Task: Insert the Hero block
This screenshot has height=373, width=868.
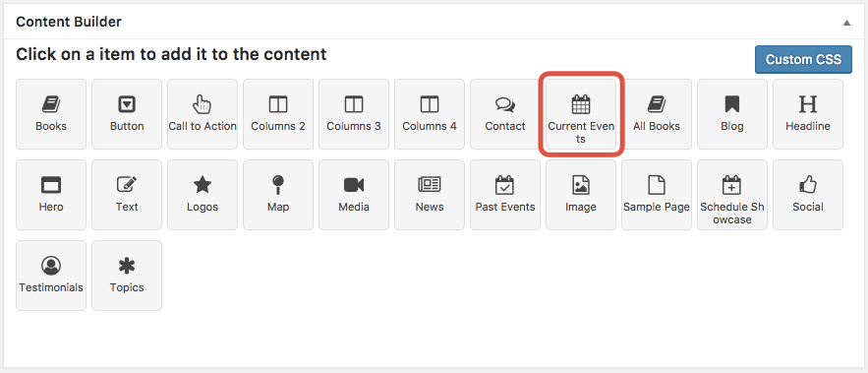Action: (x=51, y=195)
